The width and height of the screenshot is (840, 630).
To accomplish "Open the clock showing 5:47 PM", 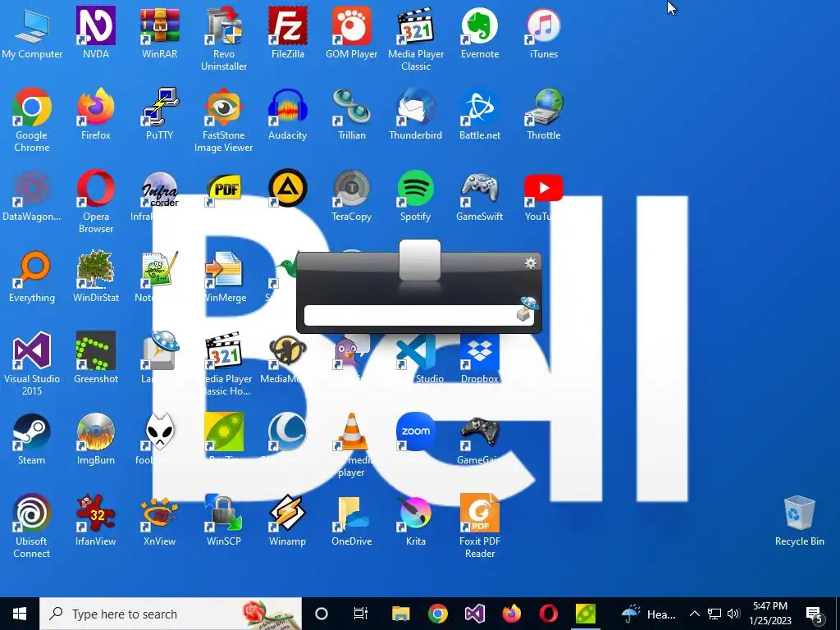I will pos(770,614).
